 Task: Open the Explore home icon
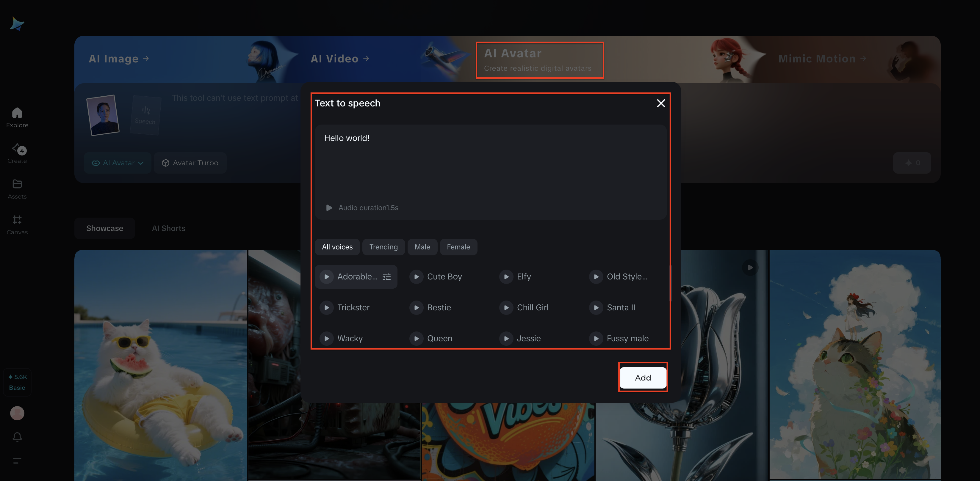[17, 113]
